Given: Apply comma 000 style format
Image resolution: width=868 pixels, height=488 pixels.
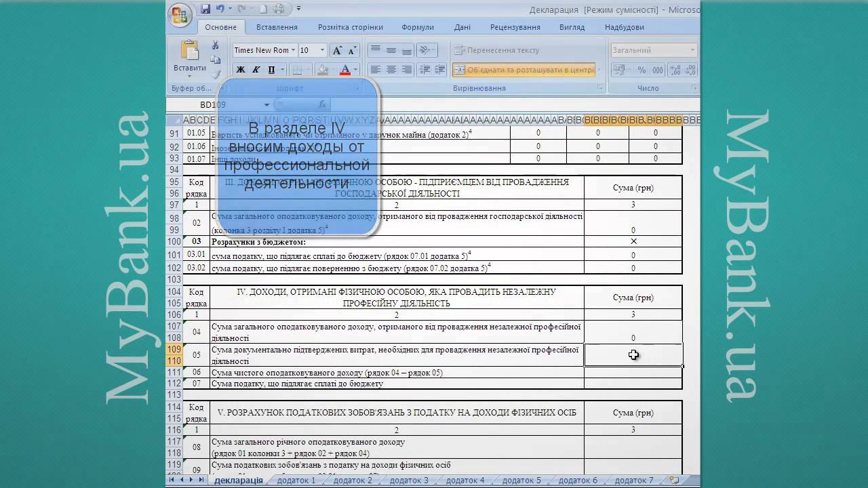Looking at the screenshot, I should [x=658, y=69].
